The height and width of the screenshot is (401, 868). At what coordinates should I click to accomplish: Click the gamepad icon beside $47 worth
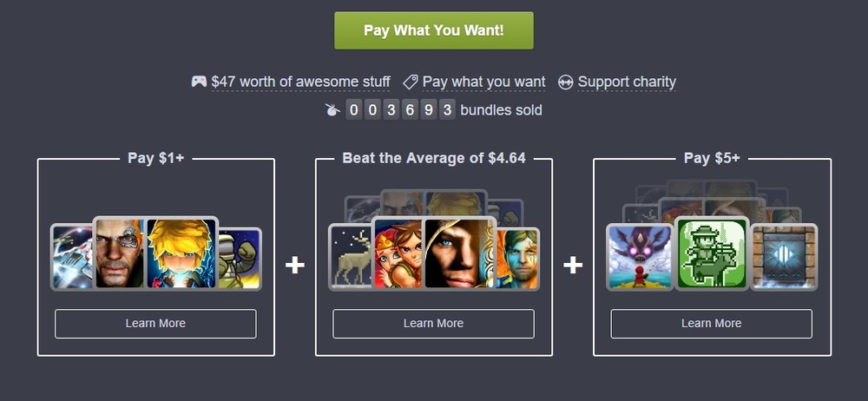(x=199, y=82)
